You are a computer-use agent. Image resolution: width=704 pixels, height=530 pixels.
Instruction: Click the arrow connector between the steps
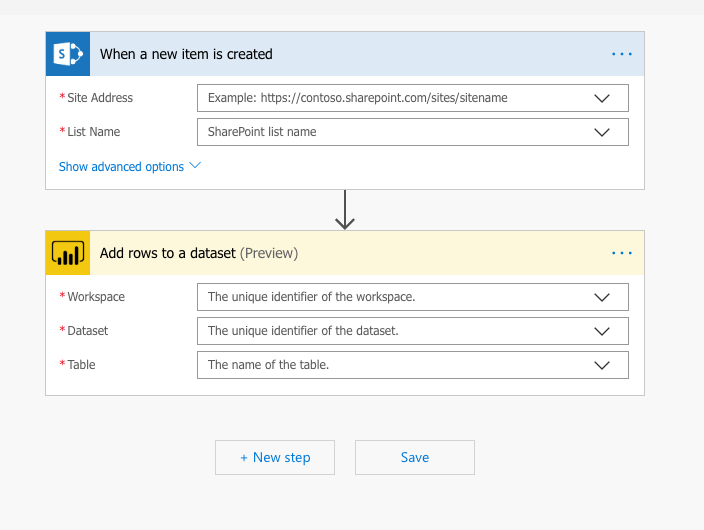[x=345, y=210]
